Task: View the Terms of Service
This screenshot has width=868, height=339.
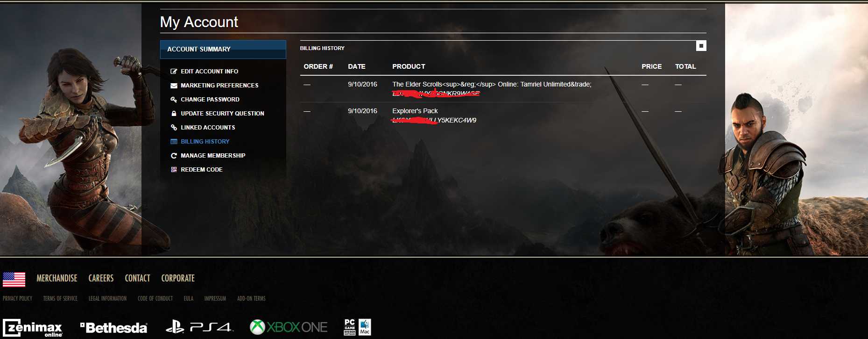Action: click(x=60, y=298)
